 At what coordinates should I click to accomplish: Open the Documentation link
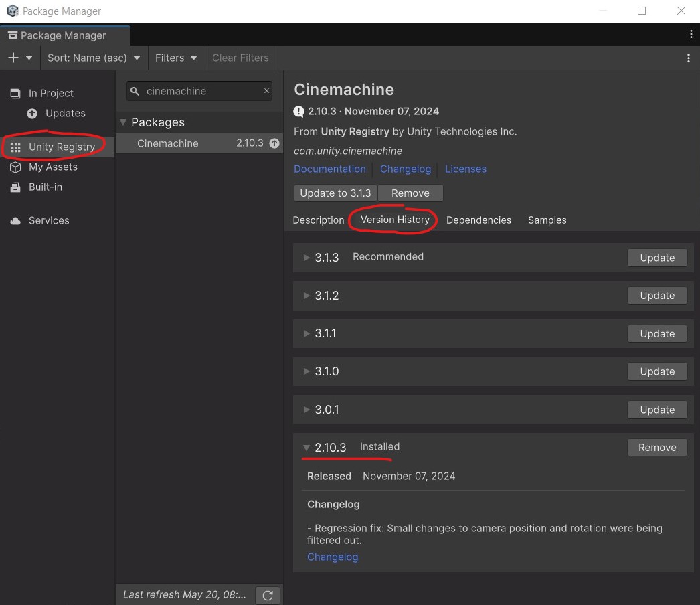pyautogui.click(x=329, y=169)
